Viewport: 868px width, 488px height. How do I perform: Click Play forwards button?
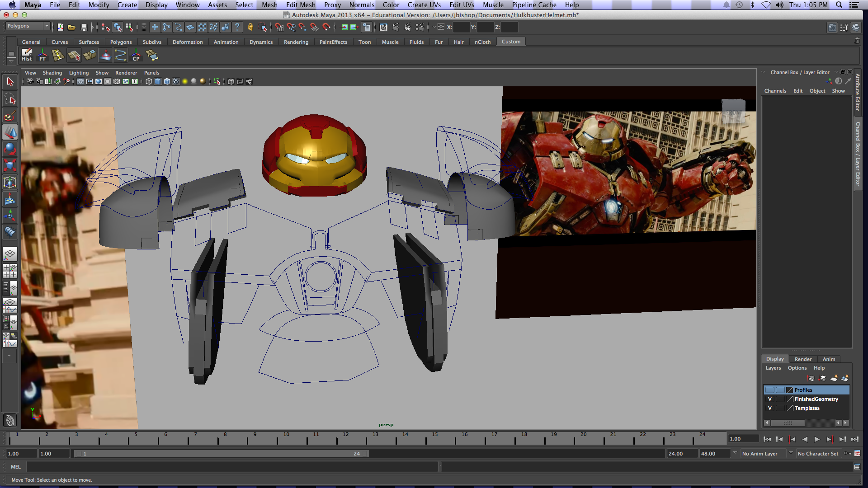coord(817,439)
